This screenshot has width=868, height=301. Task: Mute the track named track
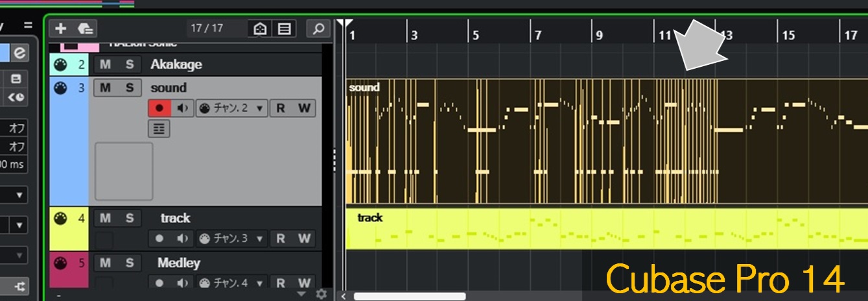point(105,219)
